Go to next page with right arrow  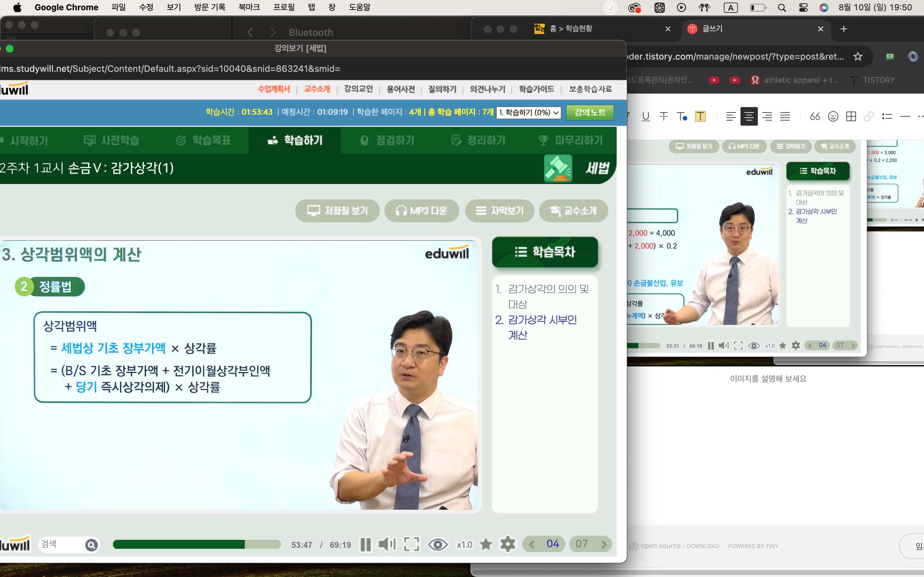click(x=604, y=544)
